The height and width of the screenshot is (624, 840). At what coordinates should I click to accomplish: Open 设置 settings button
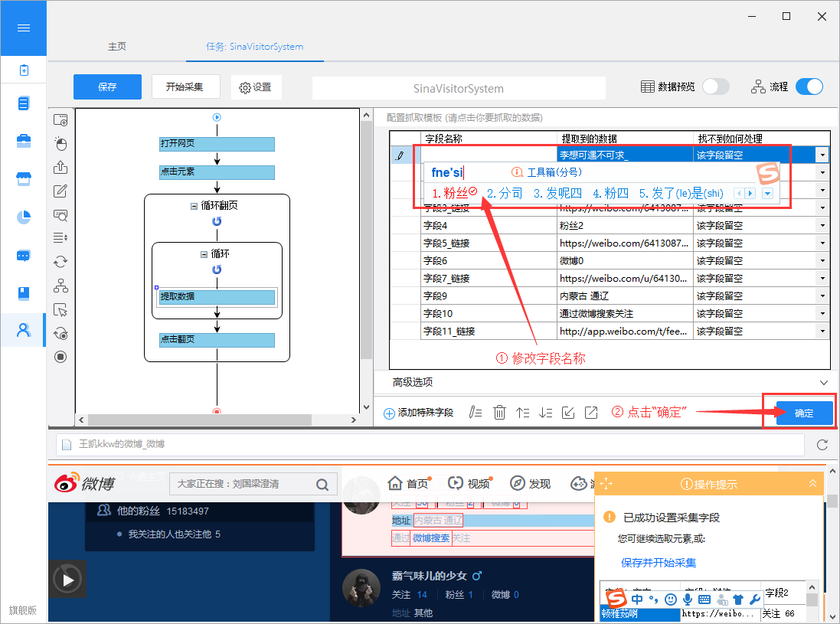pyautogui.click(x=256, y=87)
